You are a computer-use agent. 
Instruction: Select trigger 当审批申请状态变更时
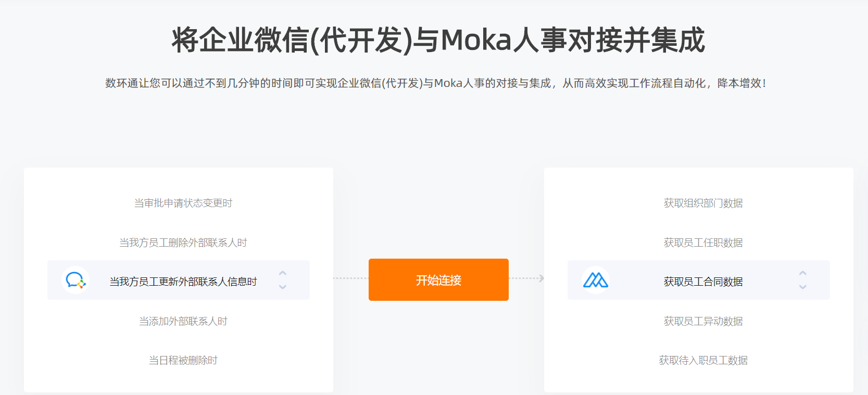tap(183, 203)
